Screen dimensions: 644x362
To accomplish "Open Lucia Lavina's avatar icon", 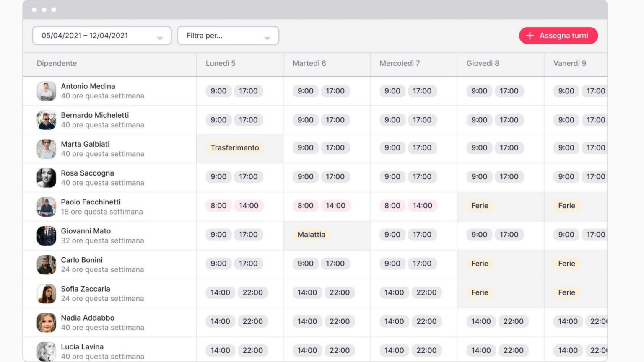I will tap(47, 351).
